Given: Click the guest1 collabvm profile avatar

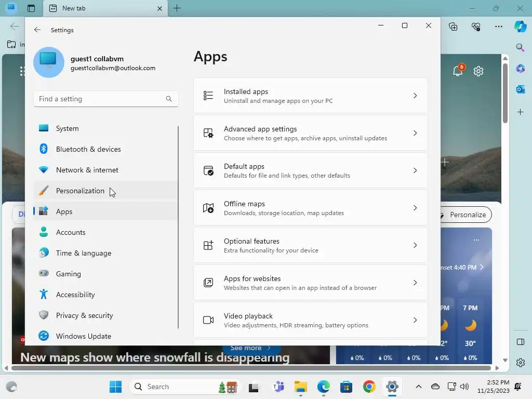Looking at the screenshot, I should click(x=49, y=62).
